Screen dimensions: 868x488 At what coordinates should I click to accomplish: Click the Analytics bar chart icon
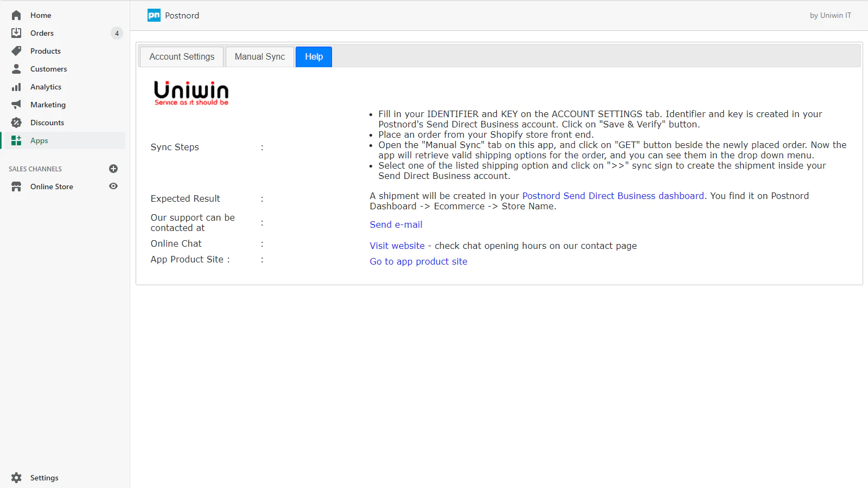pyautogui.click(x=16, y=87)
